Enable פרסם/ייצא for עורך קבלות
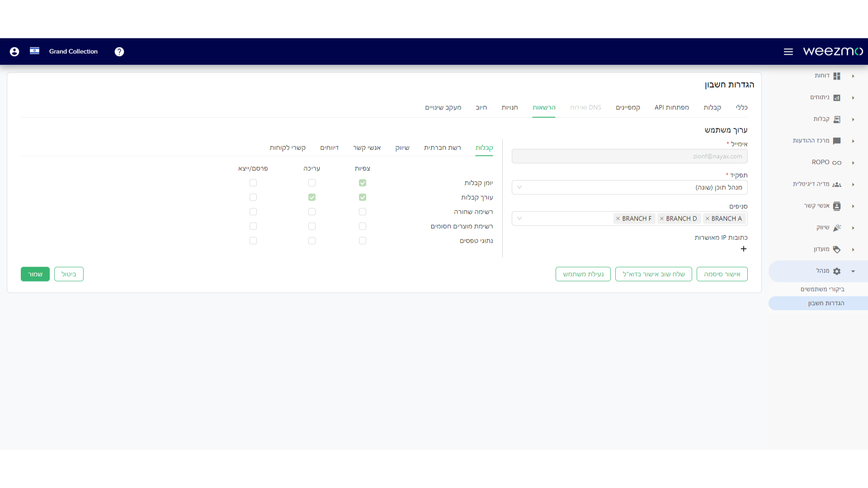868x488 pixels. pos(253,197)
